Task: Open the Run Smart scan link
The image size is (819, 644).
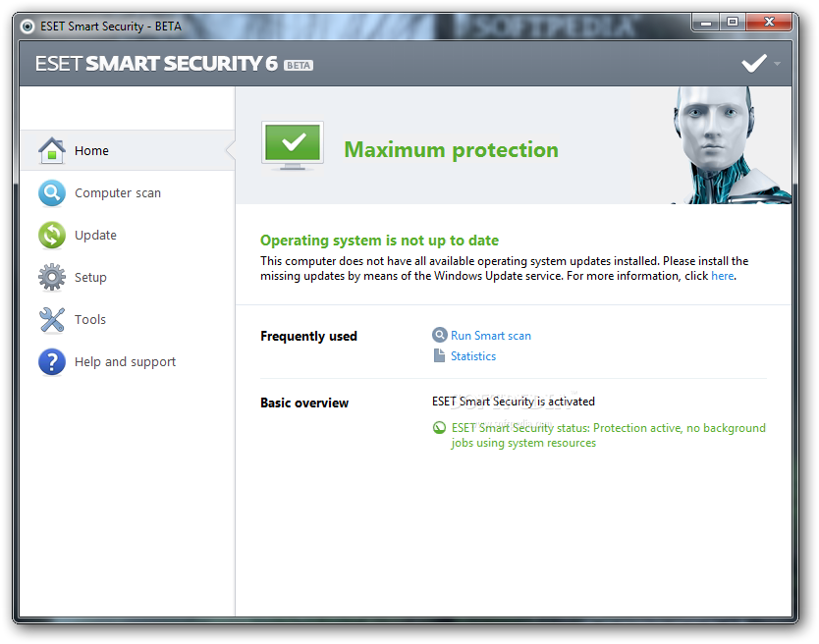Action: (491, 336)
